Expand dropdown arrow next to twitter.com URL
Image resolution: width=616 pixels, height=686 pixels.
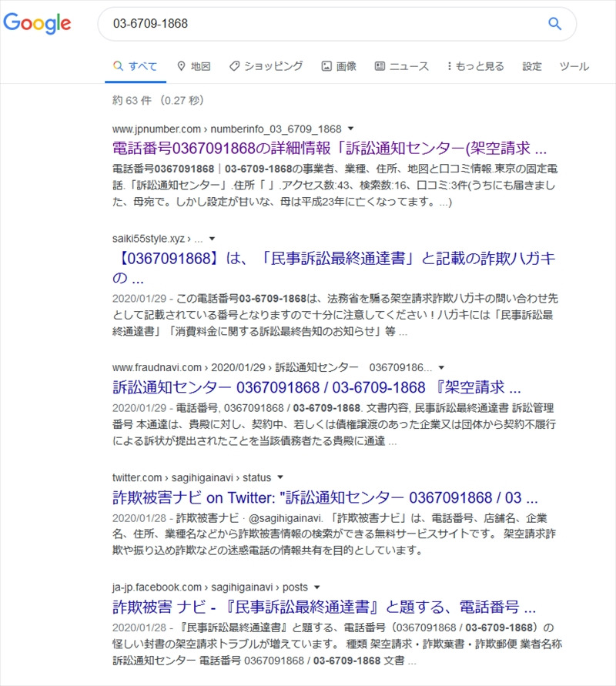click(280, 477)
